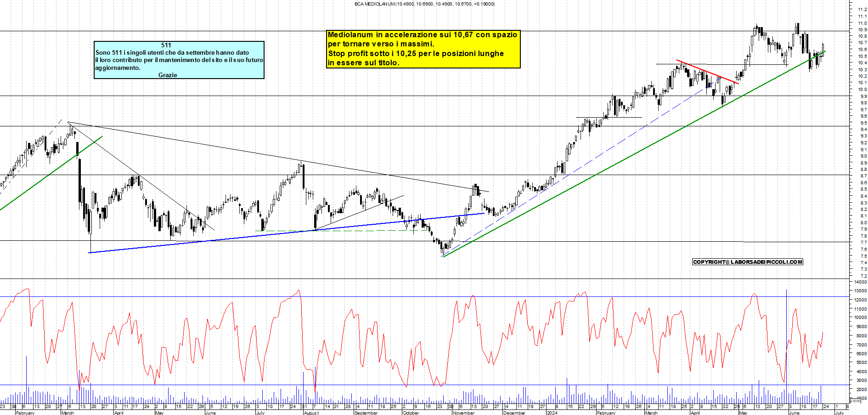
Task: Click the '511' heading in the cyan box
Action: pos(166,45)
